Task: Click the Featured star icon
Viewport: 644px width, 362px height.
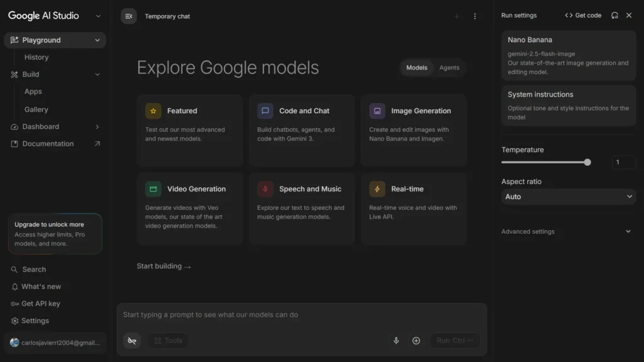Action: pyautogui.click(x=153, y=111)
